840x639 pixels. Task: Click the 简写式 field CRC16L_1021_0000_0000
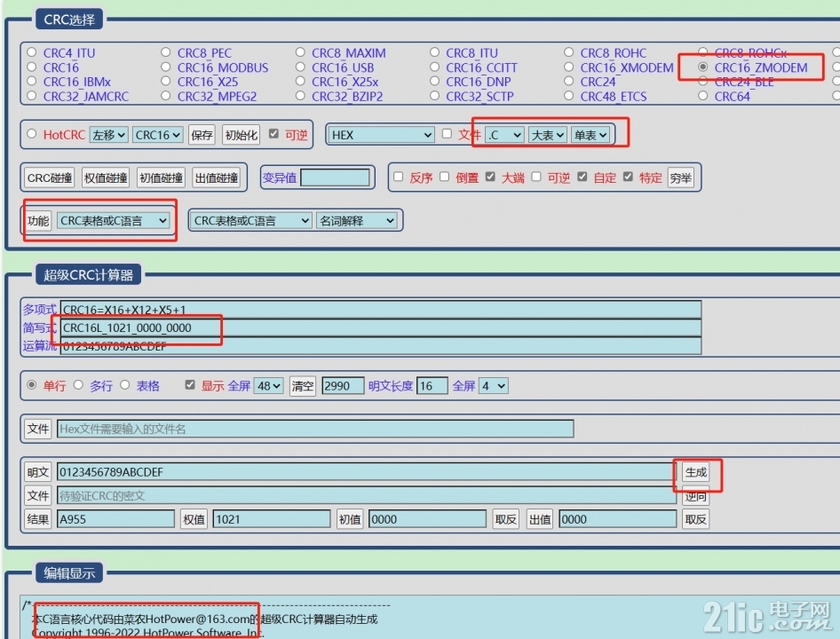pos(380,327)
